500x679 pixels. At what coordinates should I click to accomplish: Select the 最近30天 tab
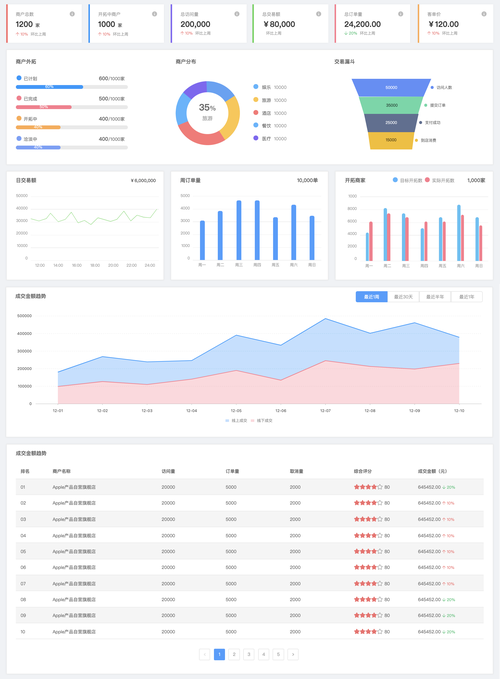[x=403, y=297]
